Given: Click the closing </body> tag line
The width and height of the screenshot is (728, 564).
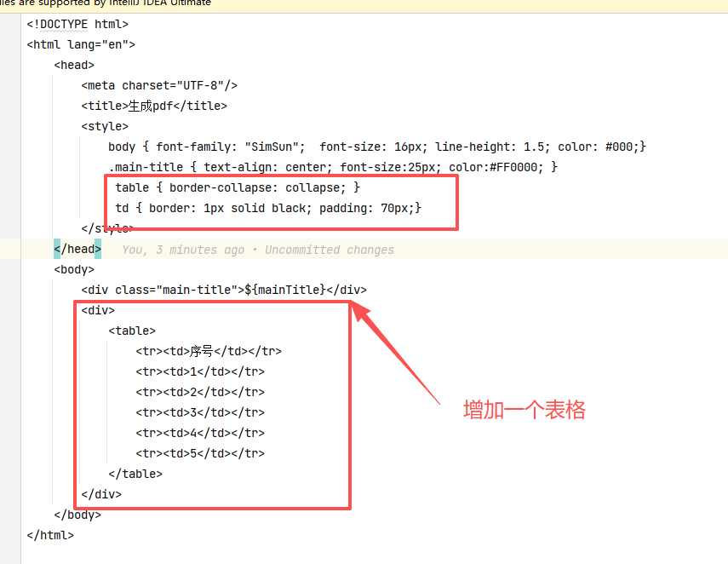Looking at the screenshot, I should click(77, 515).
